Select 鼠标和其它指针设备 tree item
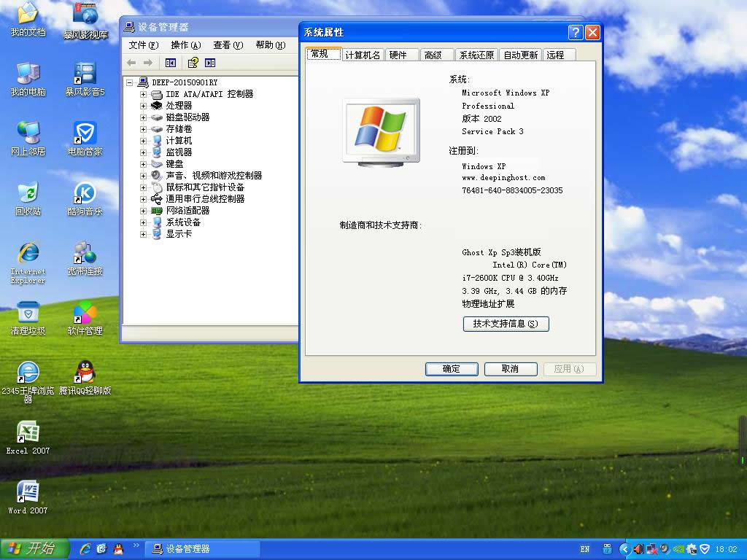747x560 pixels. pyautogui.click(x=205, y=187)
